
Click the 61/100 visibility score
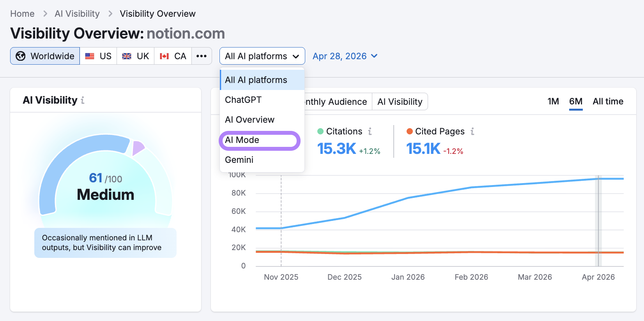(105, 178)
